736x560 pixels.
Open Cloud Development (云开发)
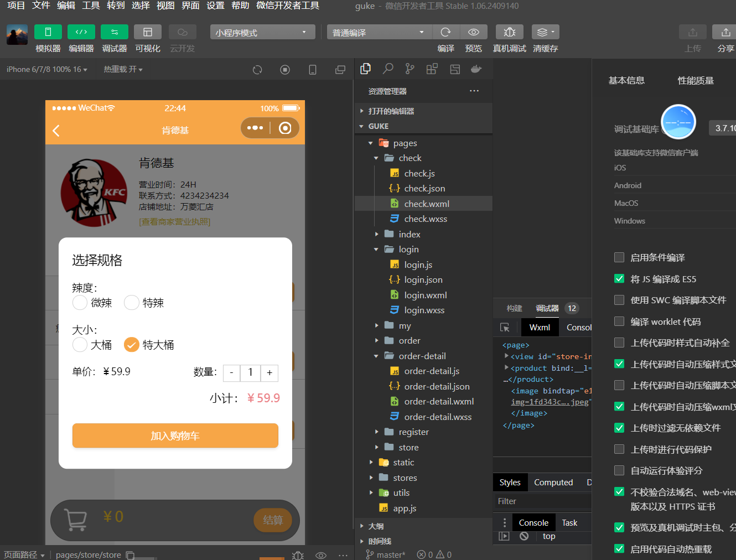183,32
